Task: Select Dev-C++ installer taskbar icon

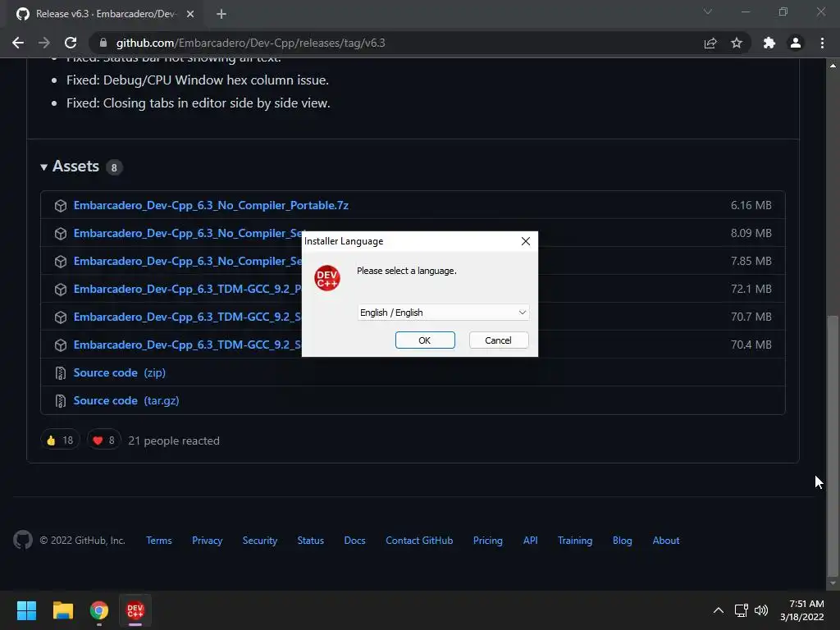Action: 135,610
